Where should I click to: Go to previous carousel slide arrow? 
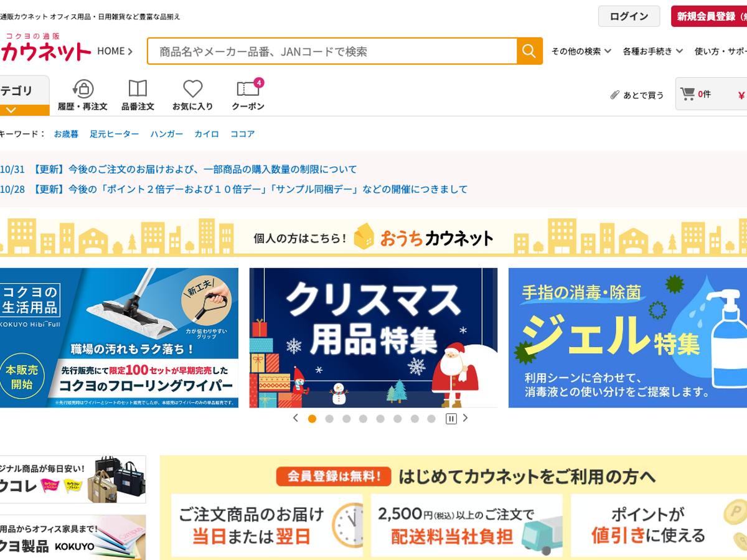[x=296, y=418]
